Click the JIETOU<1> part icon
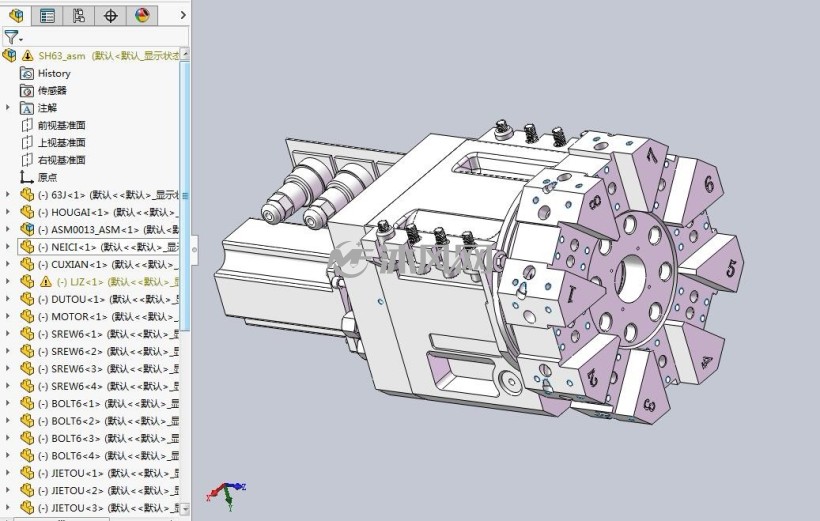Image resolution: width=820 pixels, height=521 pixels. pos(27,472)
